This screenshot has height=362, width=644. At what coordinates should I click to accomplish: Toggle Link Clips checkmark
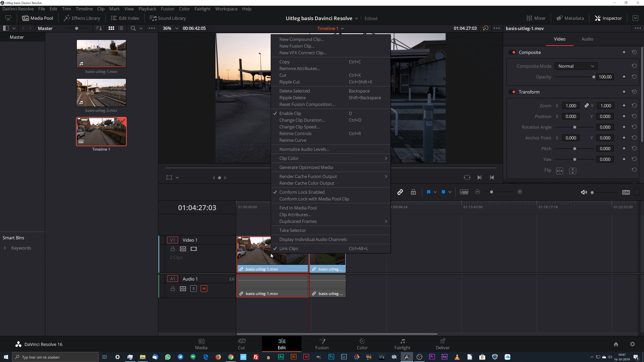click(289, 248)
